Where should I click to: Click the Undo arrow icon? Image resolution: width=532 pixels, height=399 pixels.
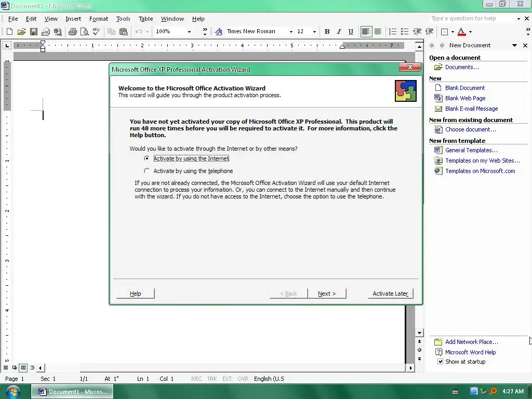pyautogui.click(x=139, y=32)
